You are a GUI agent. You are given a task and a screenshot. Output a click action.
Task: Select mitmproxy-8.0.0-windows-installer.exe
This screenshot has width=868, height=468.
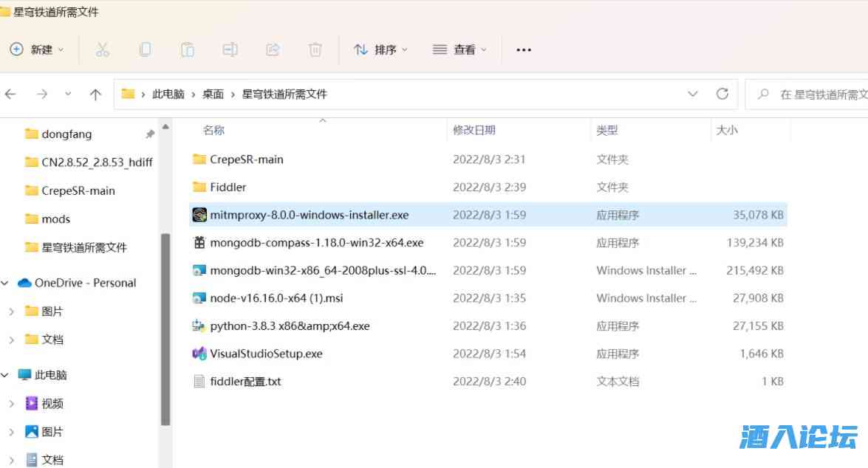tap(488, 215)
